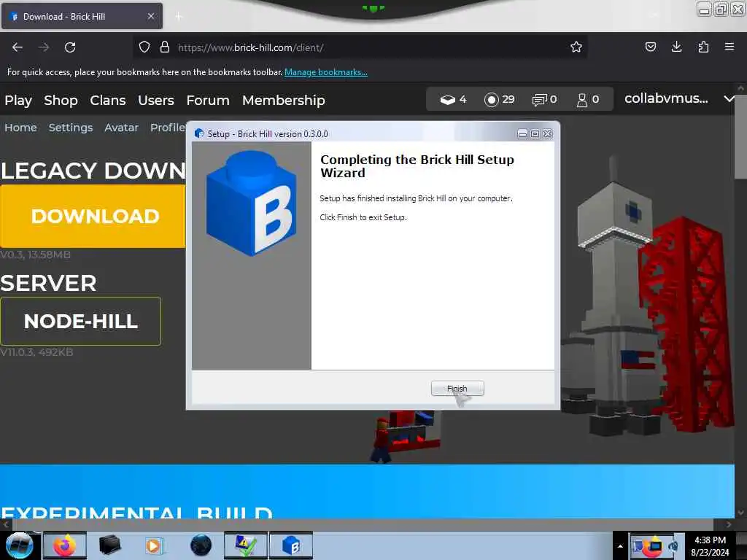Open the Forum page

[208, 100]
